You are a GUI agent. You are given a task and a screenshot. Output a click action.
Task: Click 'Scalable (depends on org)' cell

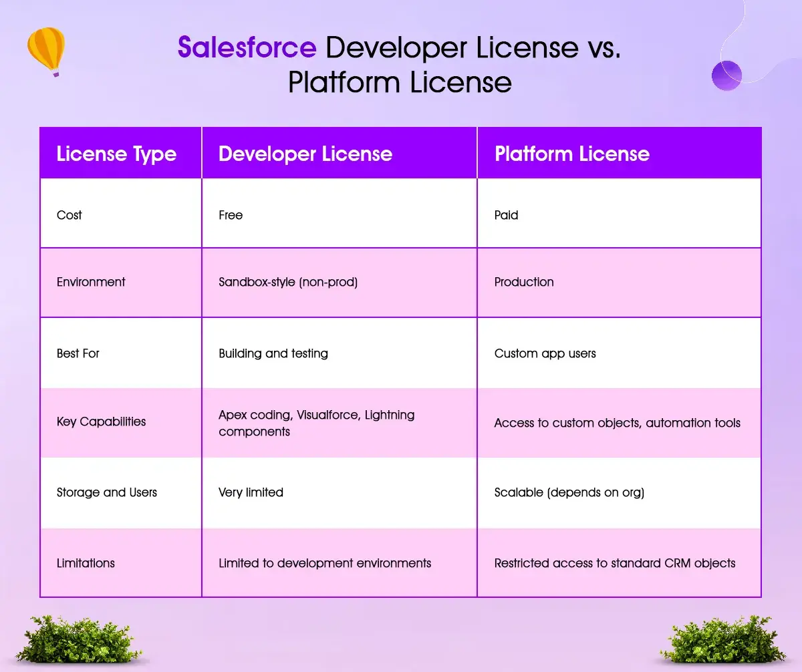[x=569, y=492]
